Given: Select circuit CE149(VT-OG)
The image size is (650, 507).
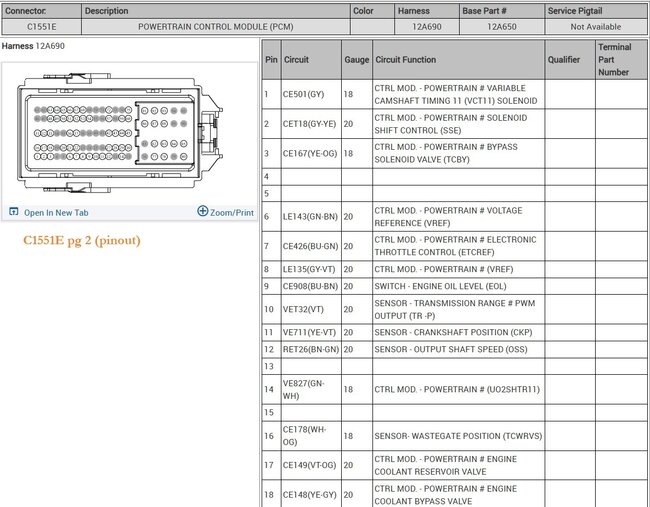Looking at the screenshot, I should (309, 466).
